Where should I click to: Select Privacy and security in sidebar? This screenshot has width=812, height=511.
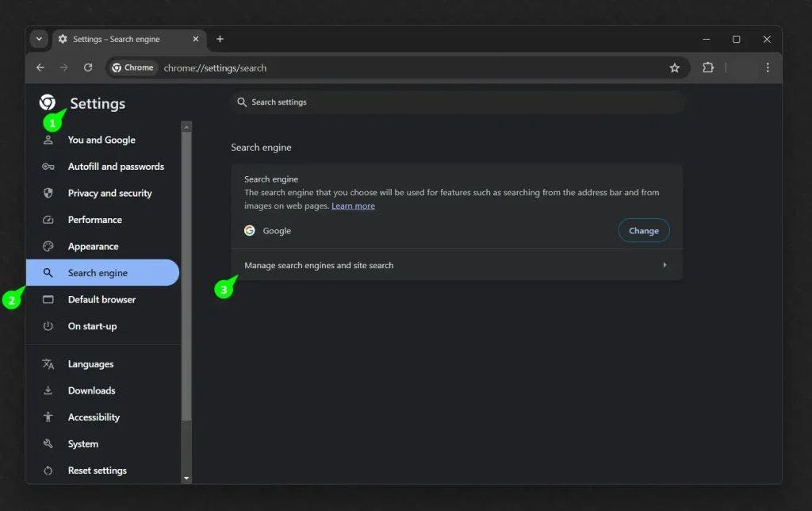[x=109, y=193]
